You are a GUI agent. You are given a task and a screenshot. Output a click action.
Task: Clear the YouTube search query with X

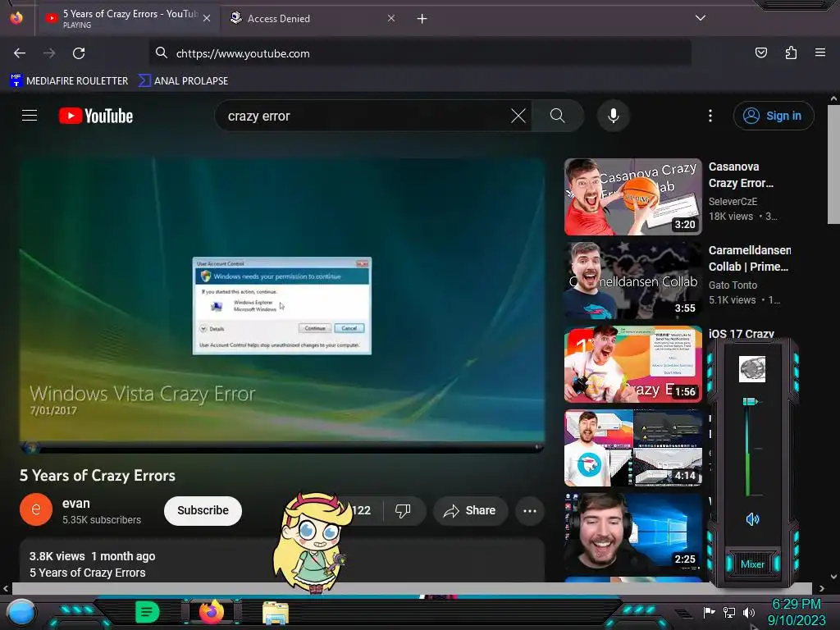pos(518,116)
